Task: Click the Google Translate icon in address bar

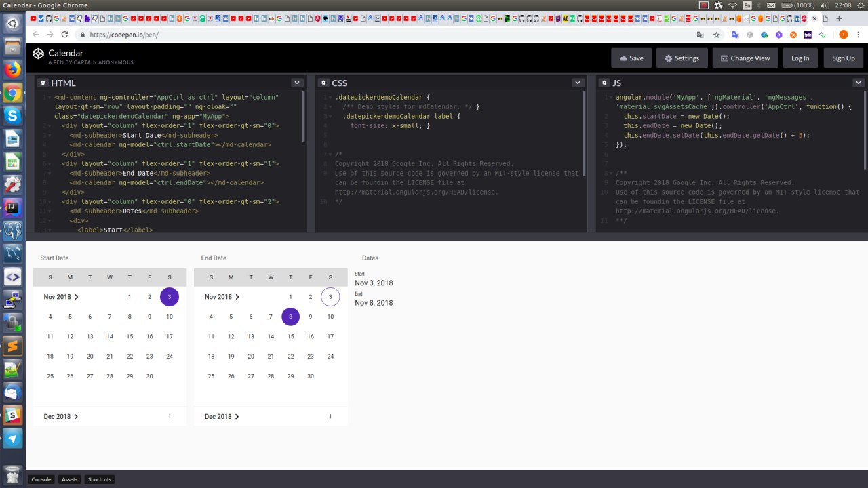Action: coord(701,35)
